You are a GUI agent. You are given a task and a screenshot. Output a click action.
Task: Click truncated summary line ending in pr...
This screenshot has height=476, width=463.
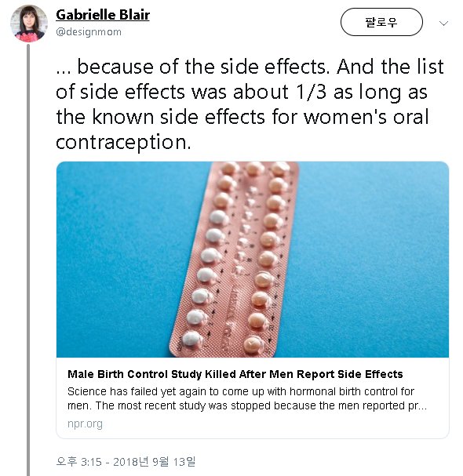point(247,405)
